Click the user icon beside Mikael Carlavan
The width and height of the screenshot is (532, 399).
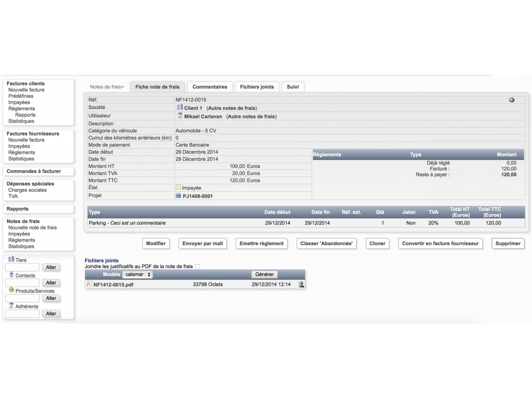click(180, 116)
